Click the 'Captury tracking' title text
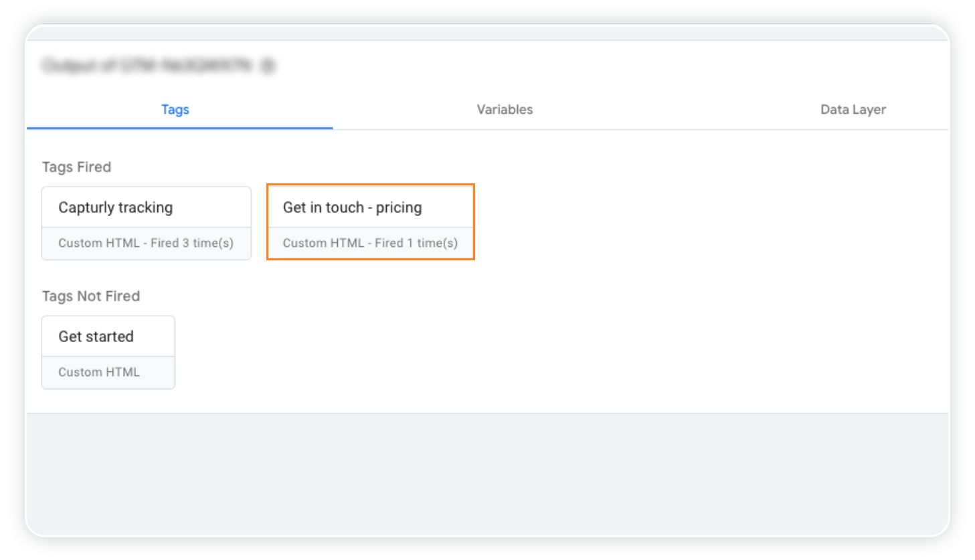 coord(116,207)
